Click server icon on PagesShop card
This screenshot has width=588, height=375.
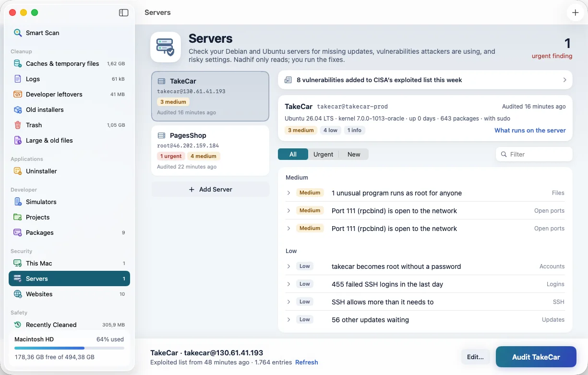pyautogui.click(x=161, y=135)
